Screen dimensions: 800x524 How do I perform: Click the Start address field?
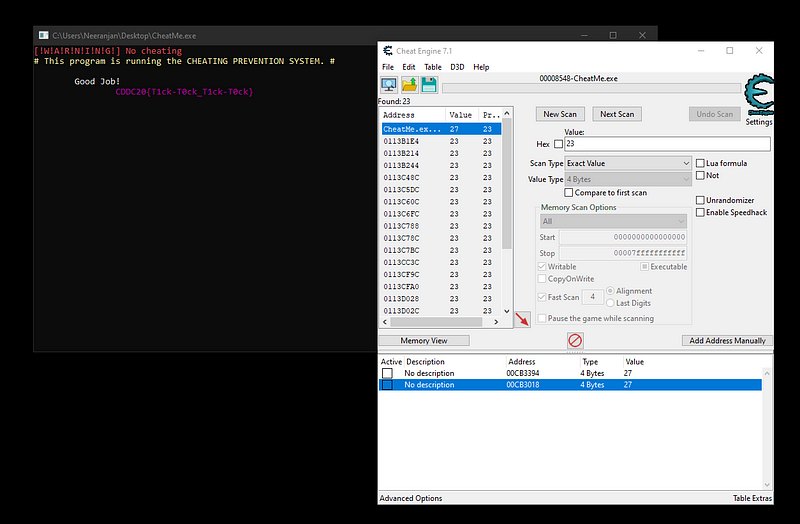coord(623,237)
